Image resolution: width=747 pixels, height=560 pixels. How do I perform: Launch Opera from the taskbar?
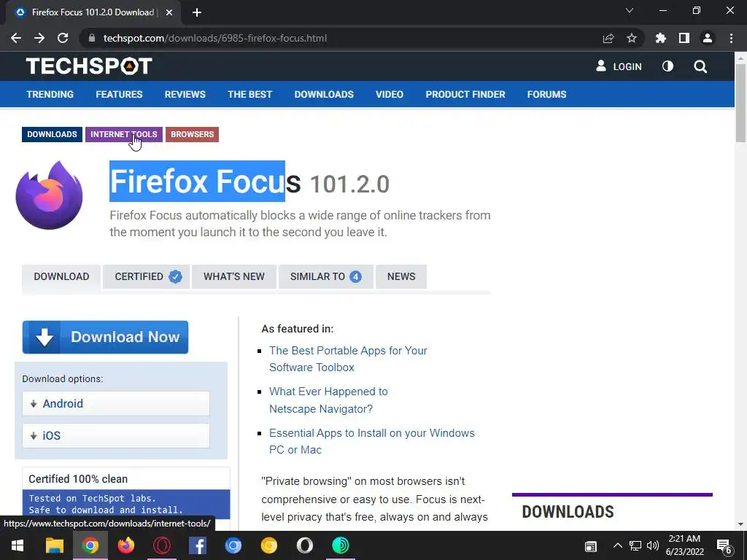pyautogui.click(x=161, y=545)
